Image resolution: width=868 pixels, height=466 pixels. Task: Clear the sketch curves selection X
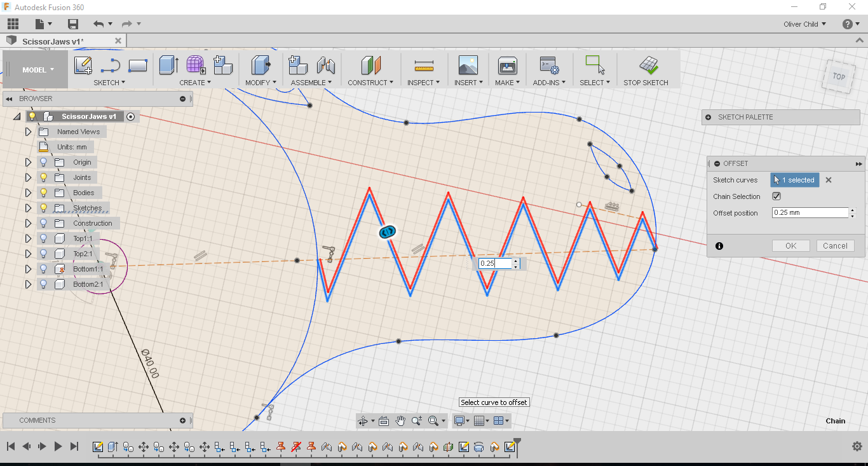click(829, 180)
